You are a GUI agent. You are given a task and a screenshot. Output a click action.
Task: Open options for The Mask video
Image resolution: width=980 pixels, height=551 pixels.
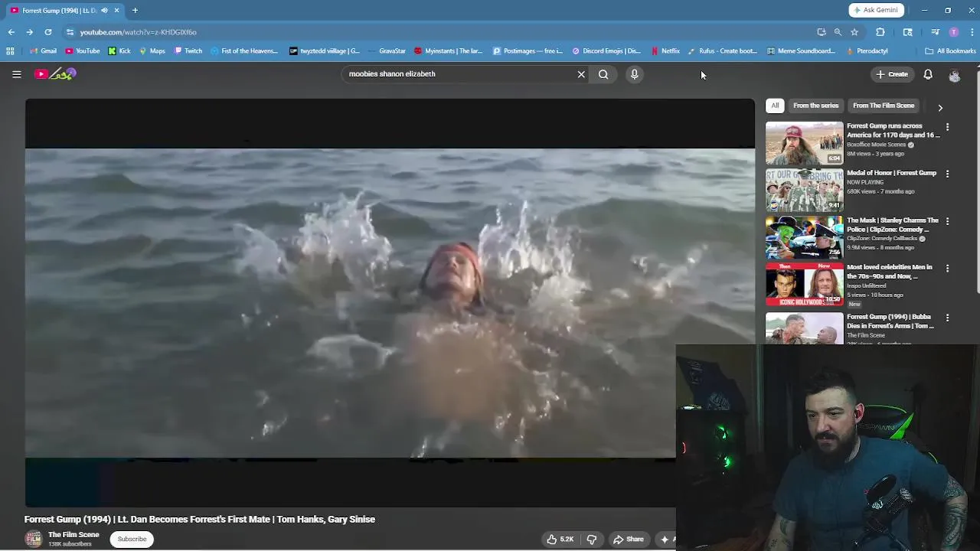pos(947,221)
